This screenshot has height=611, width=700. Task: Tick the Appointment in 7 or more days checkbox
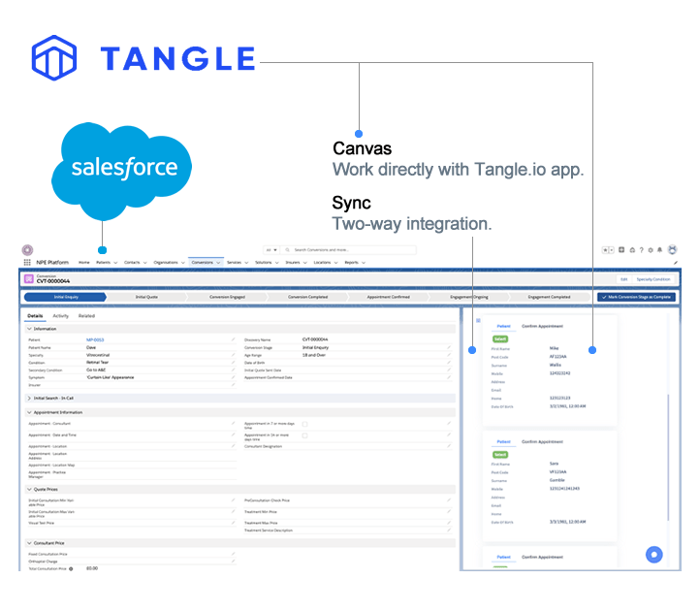tap(304, 424)
